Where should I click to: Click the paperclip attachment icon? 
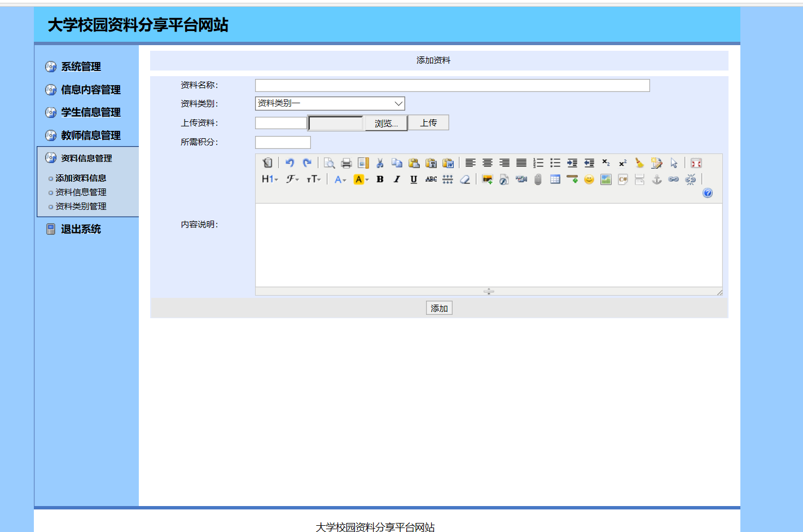(538, 179)
